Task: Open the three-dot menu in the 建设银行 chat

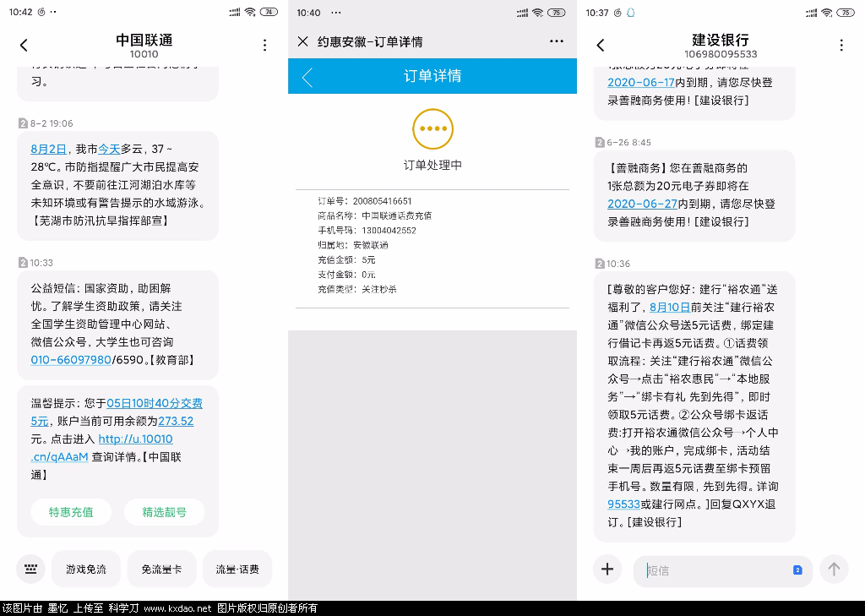Action: click(x=841, y=46)
